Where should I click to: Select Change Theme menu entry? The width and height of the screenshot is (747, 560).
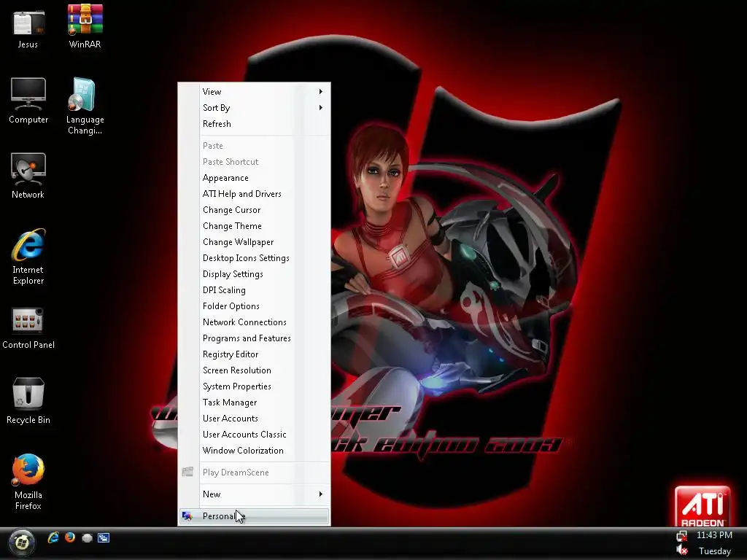point(232,226)
